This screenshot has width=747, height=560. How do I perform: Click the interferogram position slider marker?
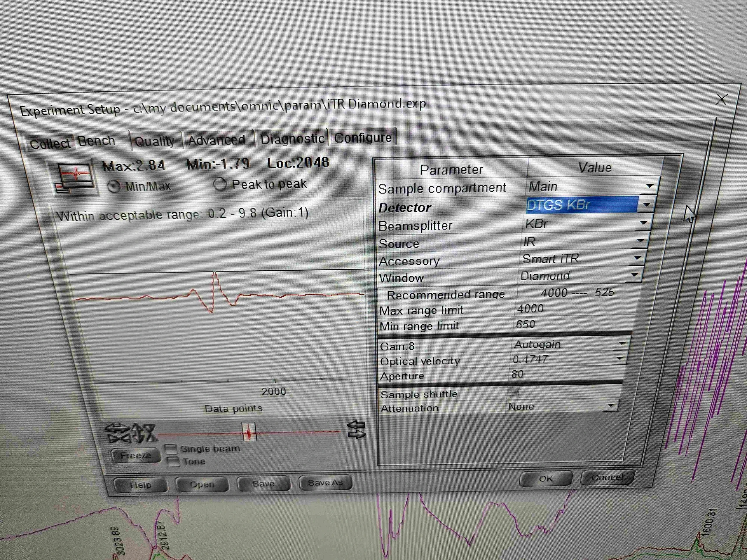pyautogui.click(x=249, y=432)
